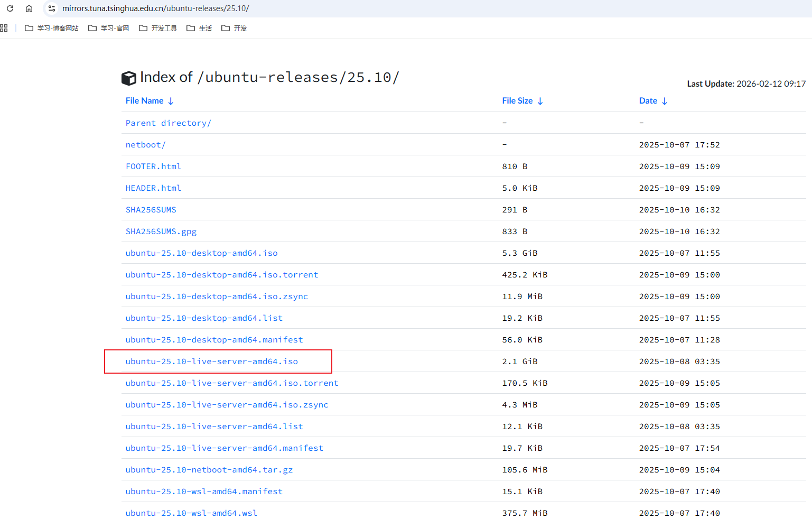
Task: Open site information icon in address bar
Action: tap(52, 8)
